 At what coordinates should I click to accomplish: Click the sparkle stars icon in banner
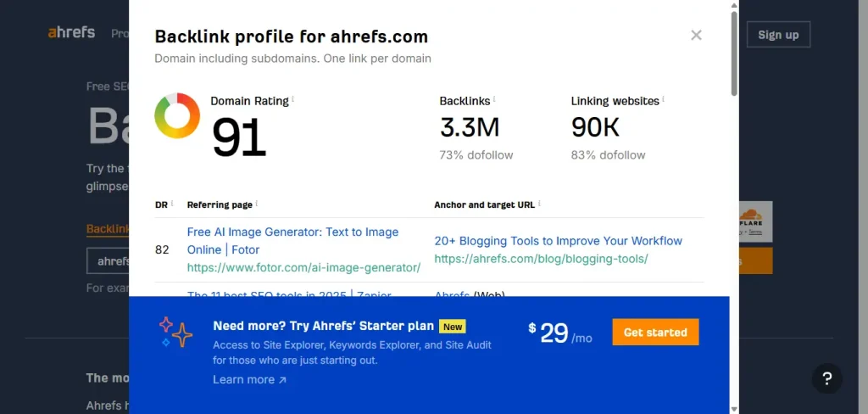click(x=175, y=332)
